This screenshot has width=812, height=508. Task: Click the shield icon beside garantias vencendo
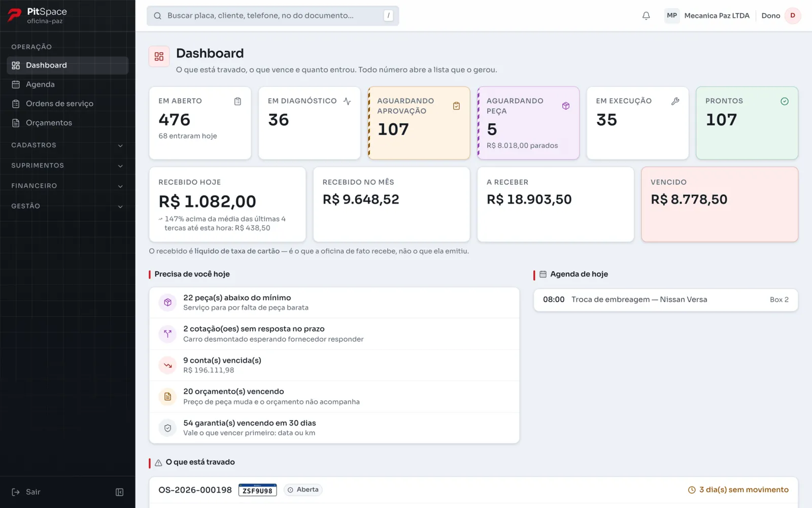[x=167, y=428]
